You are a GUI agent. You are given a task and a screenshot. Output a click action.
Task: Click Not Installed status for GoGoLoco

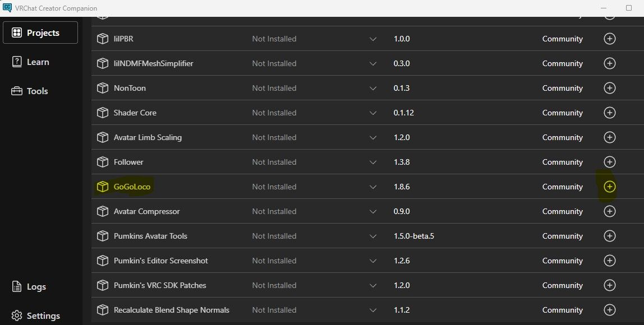[x=274, y=187]
